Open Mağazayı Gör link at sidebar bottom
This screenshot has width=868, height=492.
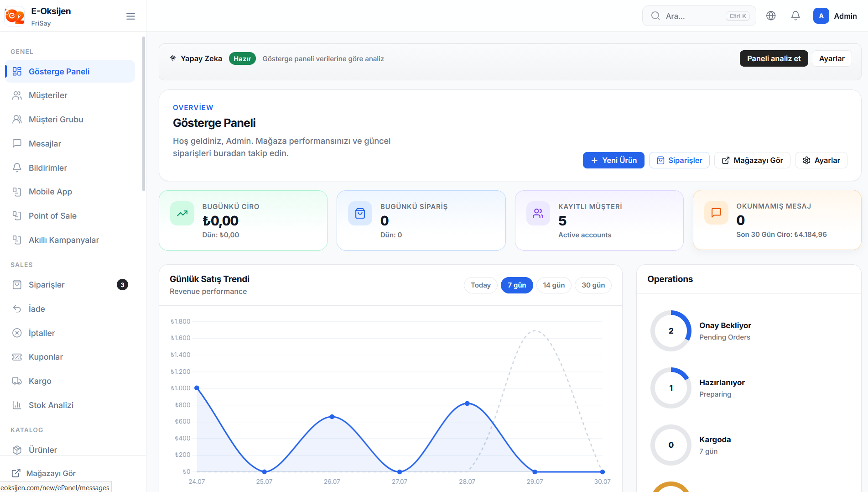point(43,473)
